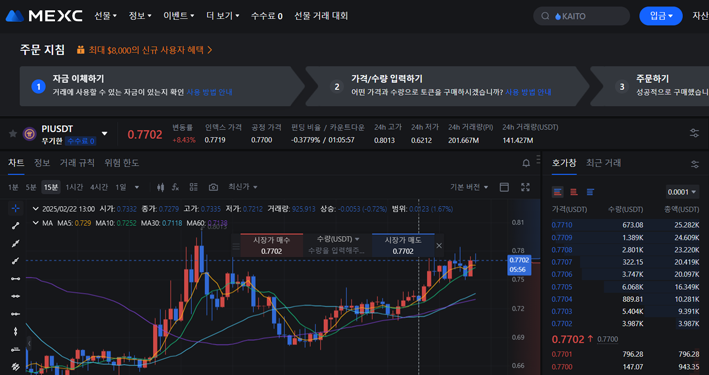
Task: Select the extended line drawing tool
Action: 16,243
